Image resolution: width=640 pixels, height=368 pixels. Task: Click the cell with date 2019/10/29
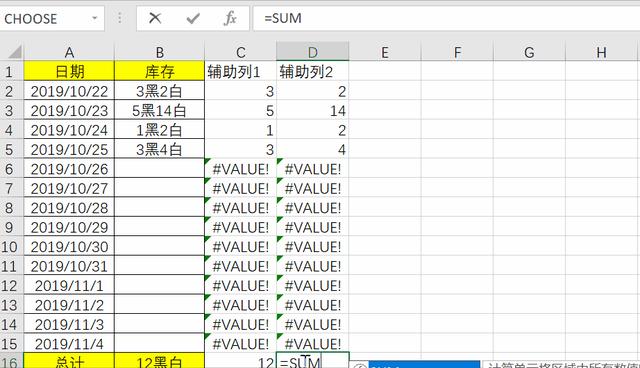pos(69,227)
